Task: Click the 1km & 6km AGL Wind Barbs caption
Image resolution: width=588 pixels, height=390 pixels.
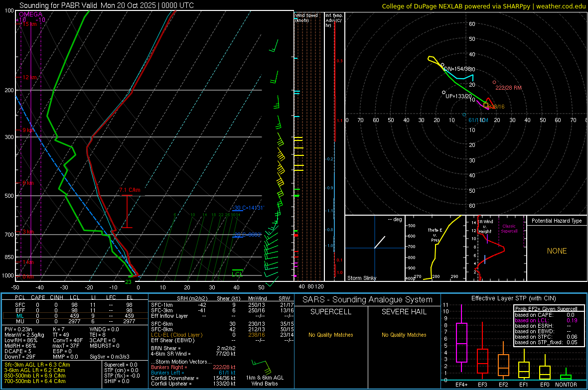Action: point(265,381)
